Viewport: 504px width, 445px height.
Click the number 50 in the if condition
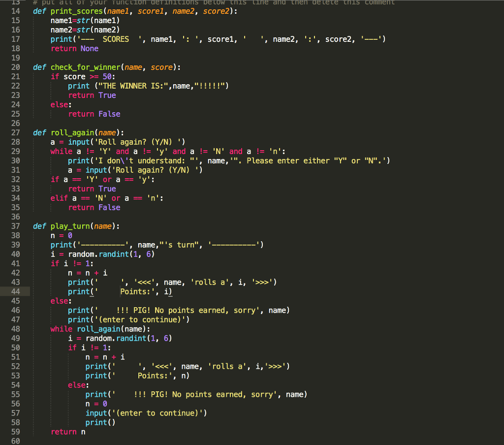pyautogui.click(x=107, y=76)
